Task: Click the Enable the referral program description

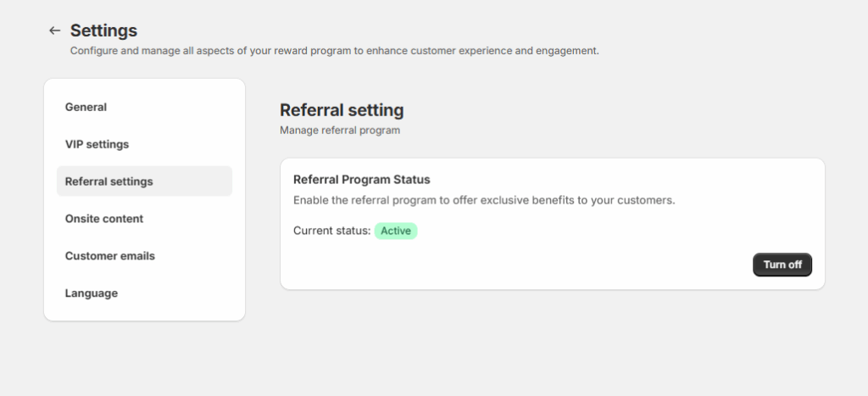Action: coord(484,200)
